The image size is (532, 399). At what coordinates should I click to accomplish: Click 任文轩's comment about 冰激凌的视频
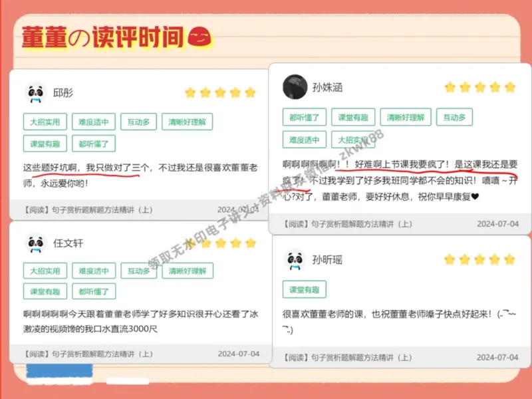[140, 321]
